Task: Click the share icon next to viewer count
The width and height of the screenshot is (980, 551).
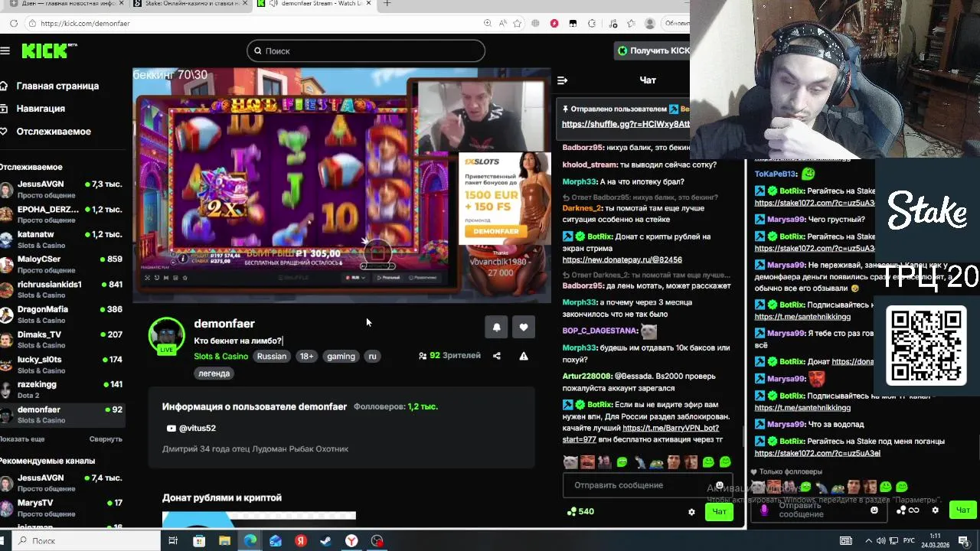Action: [x=497, y=356]
